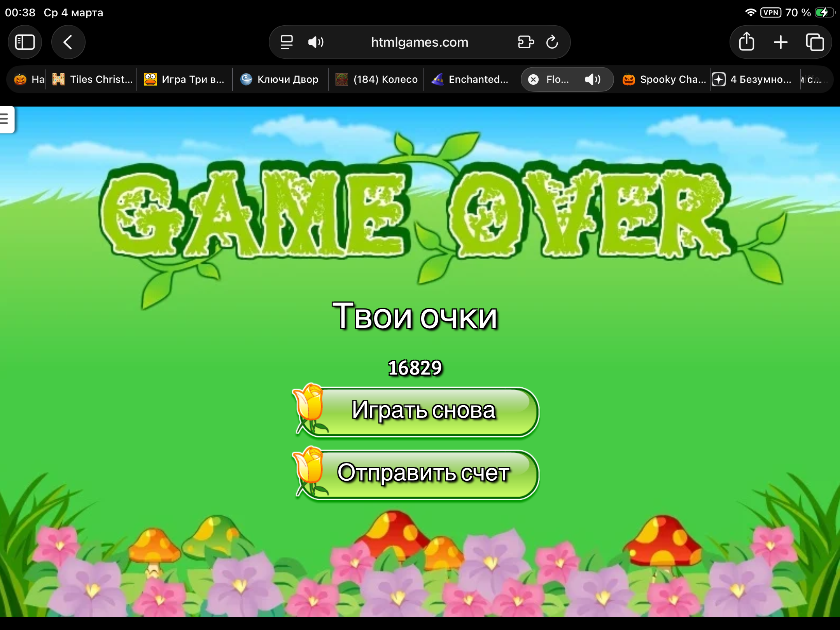840x630 pixels.
Task: Close the active Flo... tab
Action: point(534,79)
